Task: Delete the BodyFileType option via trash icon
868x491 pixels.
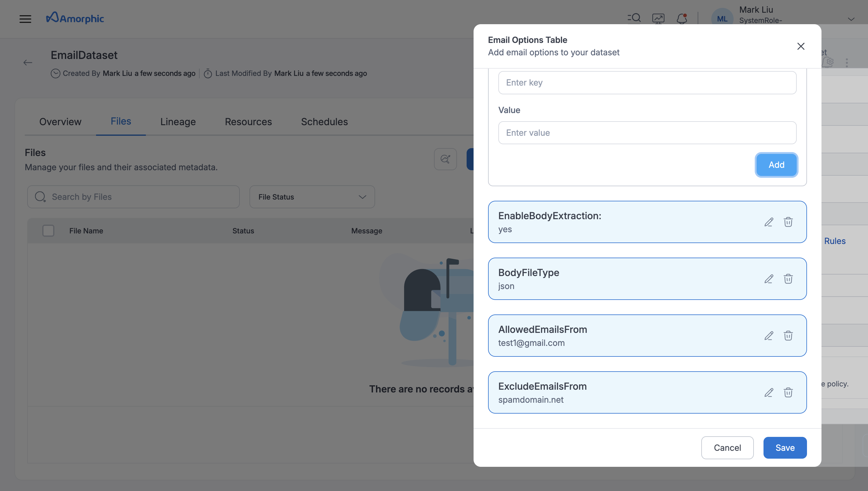Action: (x=788, y=279)
